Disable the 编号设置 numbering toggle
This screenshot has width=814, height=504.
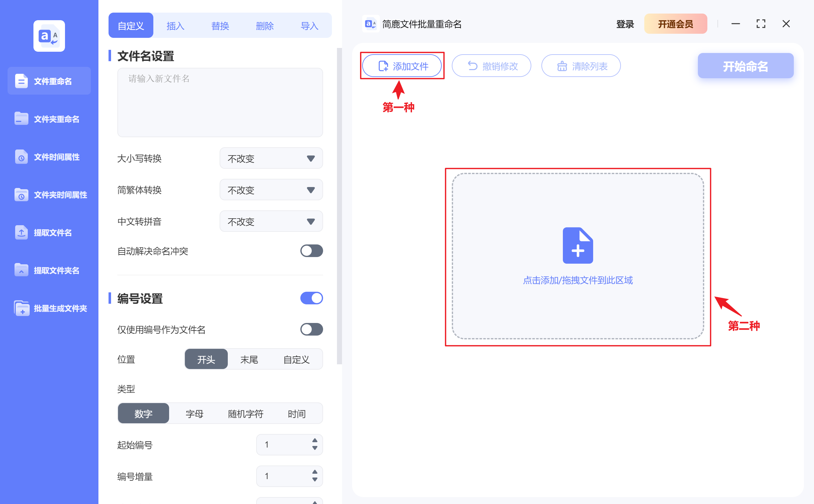[311, 298]
